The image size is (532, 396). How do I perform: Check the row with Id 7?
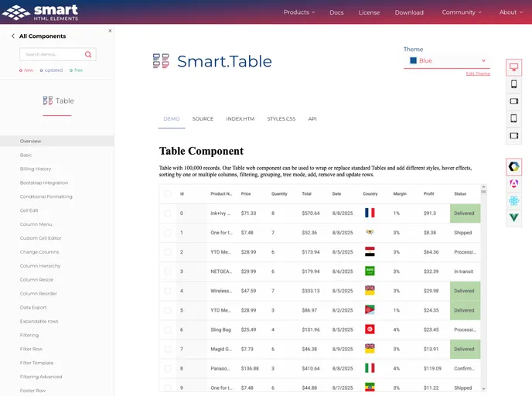[168, 349]
